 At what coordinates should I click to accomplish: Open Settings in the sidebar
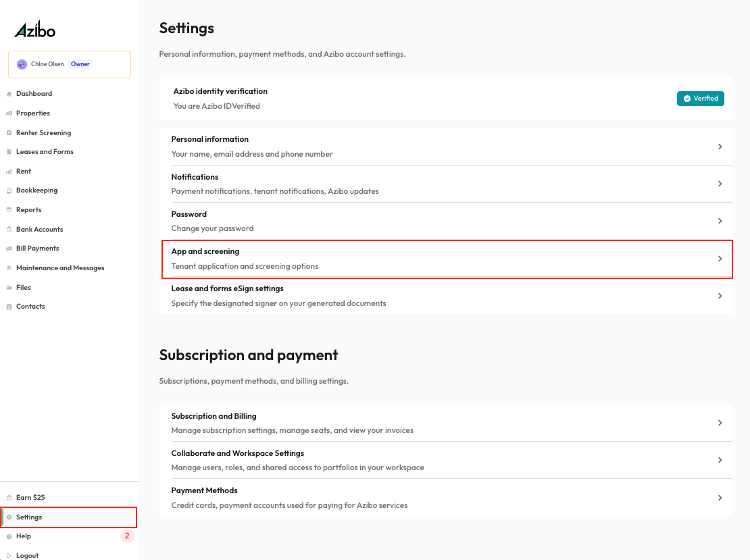click(x=29, y=517)
